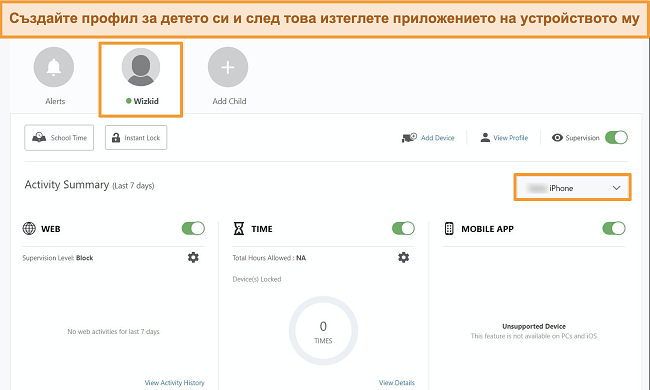Click the Add Child plus icon
The height and width of the screenshot is (390, 650).
click(228, 67)
